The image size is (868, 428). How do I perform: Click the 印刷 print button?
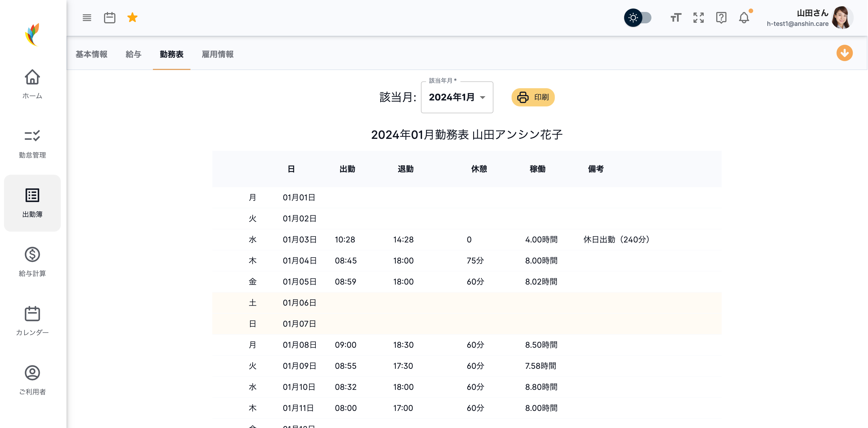(x=533, y=97)
